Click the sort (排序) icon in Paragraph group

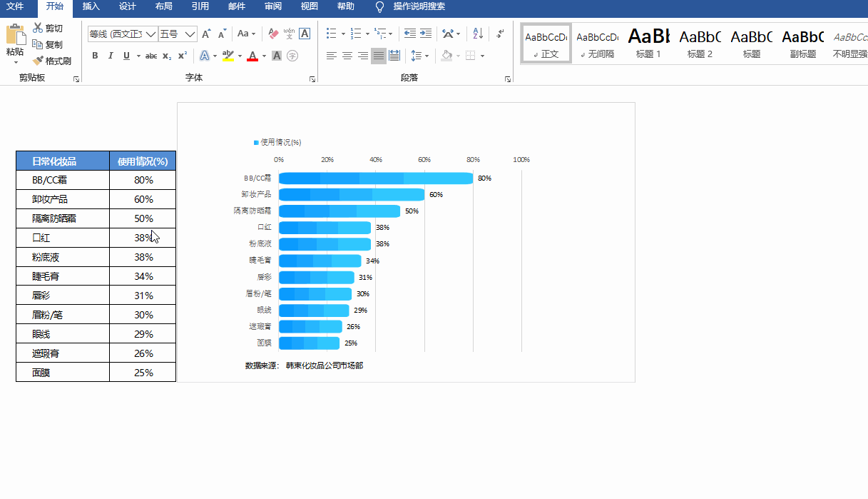(477, 34)
